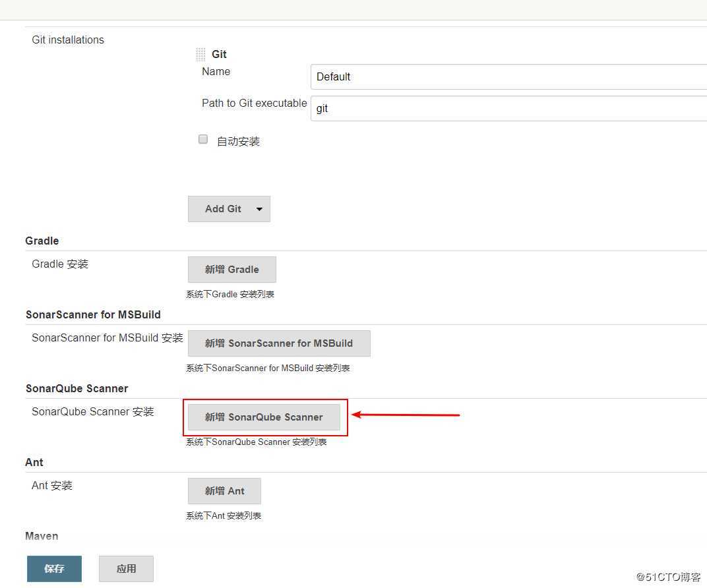
Task: Click the Maven section heading
Action: (42, 536)
